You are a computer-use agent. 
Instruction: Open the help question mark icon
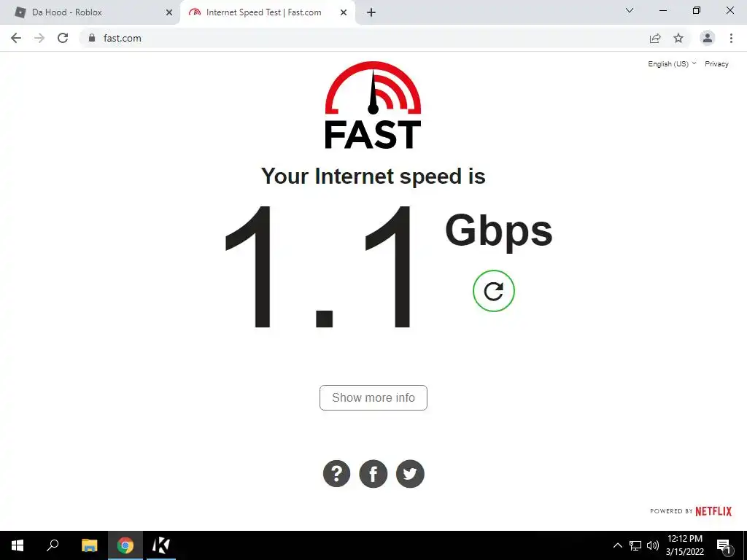coord(336,474)
